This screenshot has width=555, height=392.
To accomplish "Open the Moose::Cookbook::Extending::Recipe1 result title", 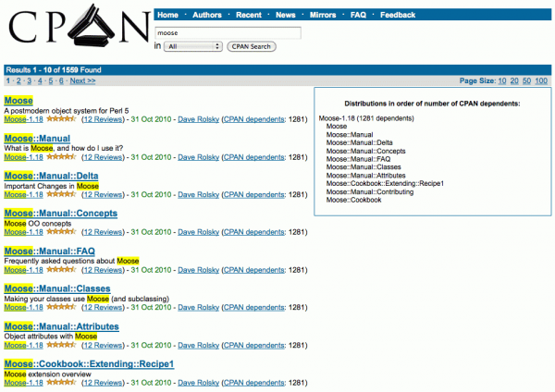I will click(x=89, y=364).
